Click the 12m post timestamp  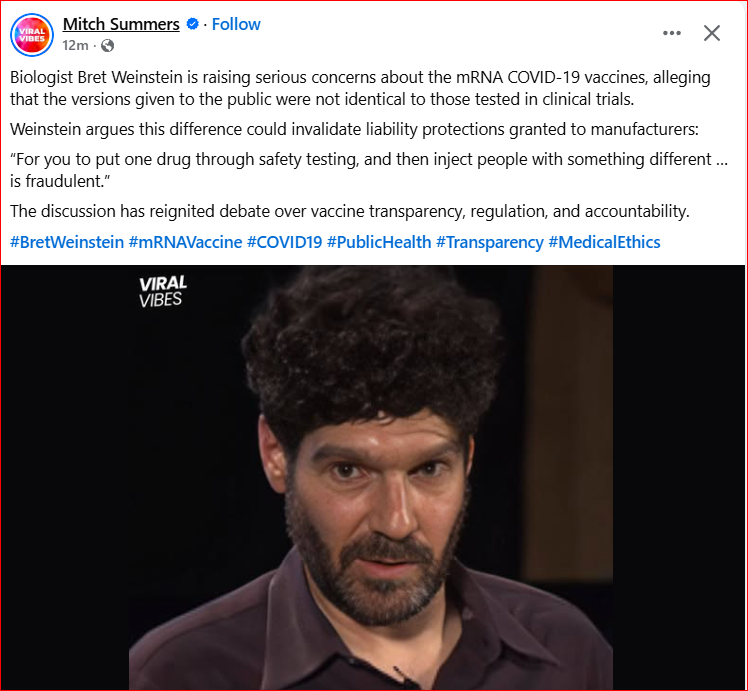click(x=75, y=45)
